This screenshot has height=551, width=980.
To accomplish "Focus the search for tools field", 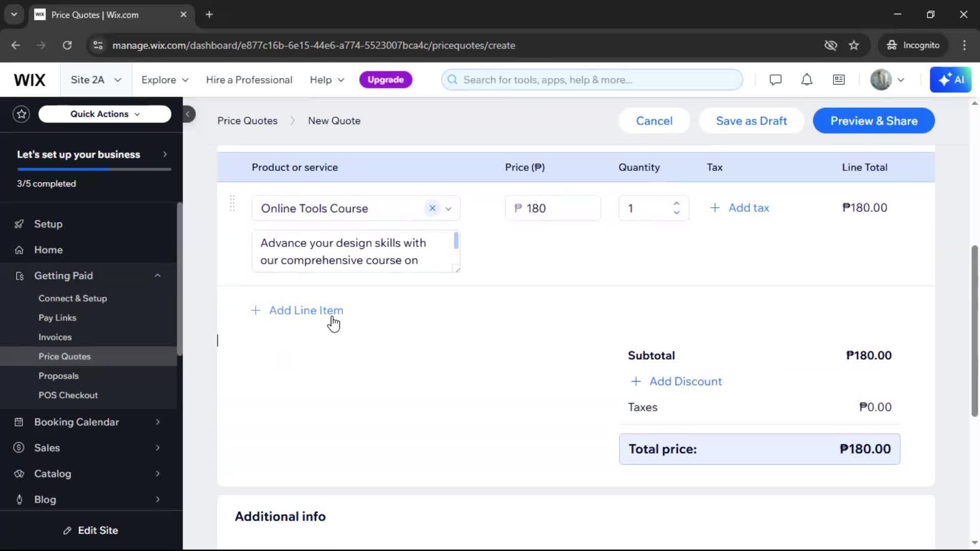I will point(592,80).
